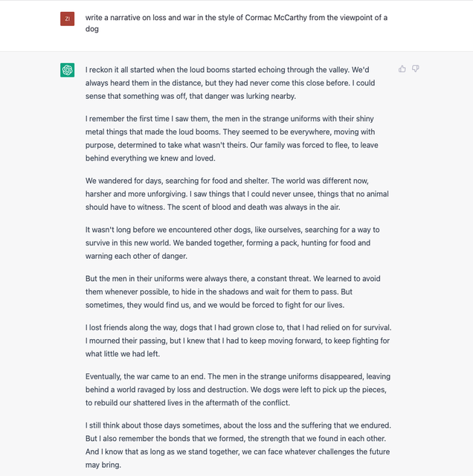This screenshot has width=473, height=476.
Task: Click the word "dog" ending the prompt
Action: (92, 29)
